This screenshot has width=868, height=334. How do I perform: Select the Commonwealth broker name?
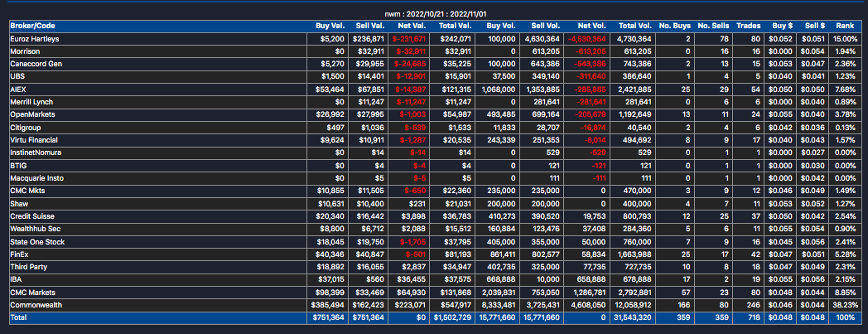36,305
